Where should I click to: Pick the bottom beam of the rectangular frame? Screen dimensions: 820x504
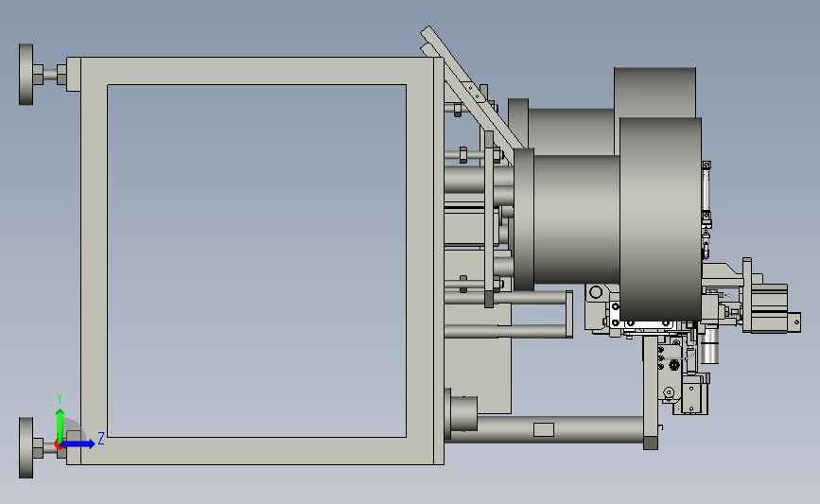coord(257,451)
